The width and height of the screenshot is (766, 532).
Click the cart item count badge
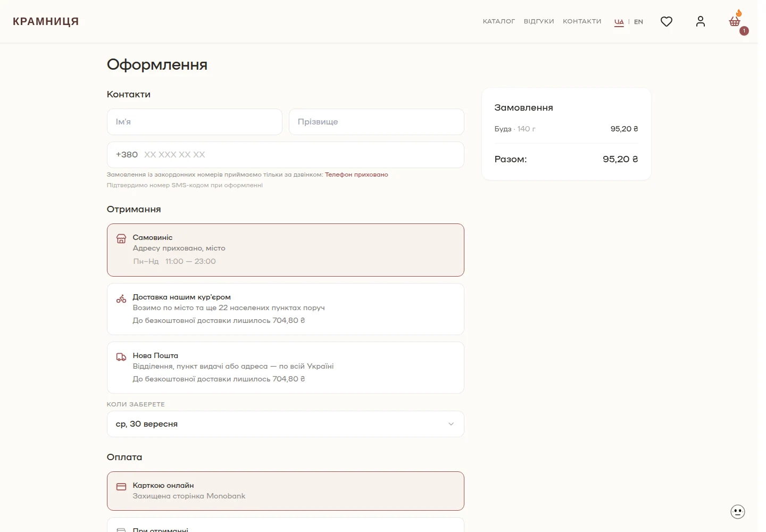tap(744, 31)
